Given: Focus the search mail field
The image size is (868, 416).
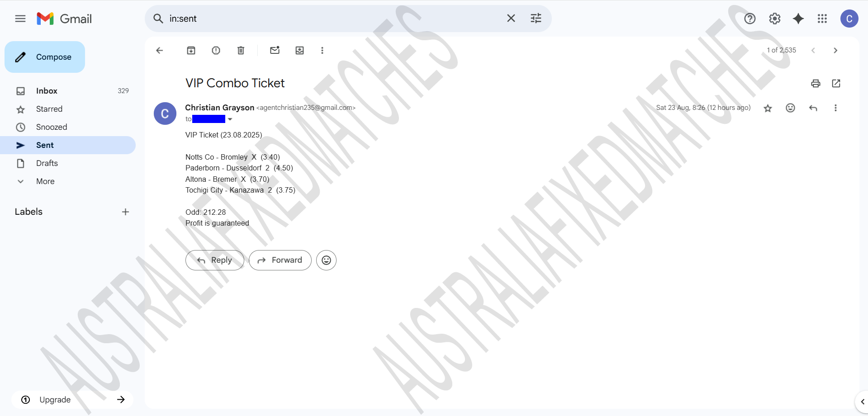Looking at the screenshot, I should coord(335,19).
